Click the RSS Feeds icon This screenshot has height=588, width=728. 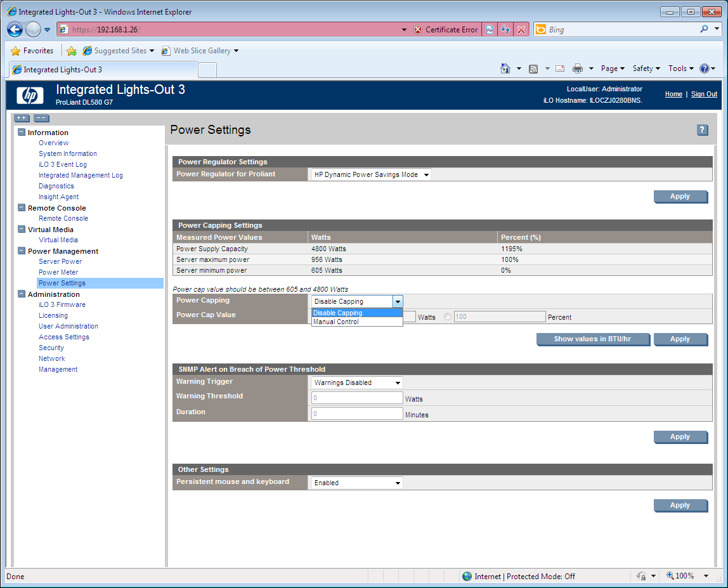point(533,69)
